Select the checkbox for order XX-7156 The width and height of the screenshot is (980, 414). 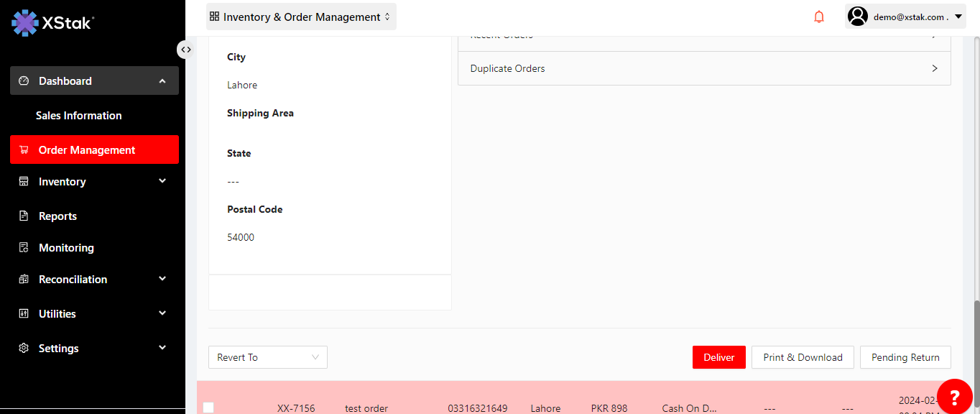click(x=208, y=408)
